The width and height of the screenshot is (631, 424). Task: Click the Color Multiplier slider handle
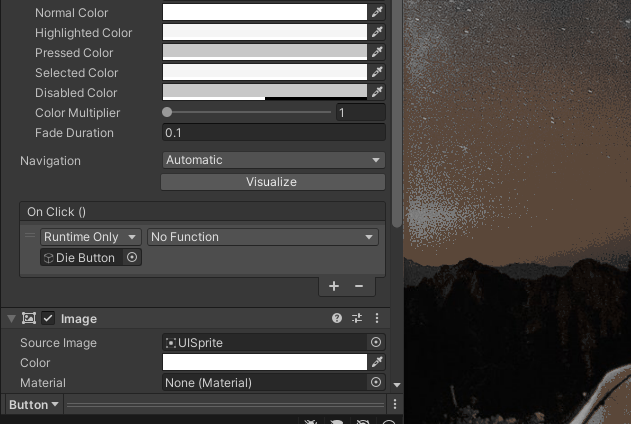coord(167,112)
